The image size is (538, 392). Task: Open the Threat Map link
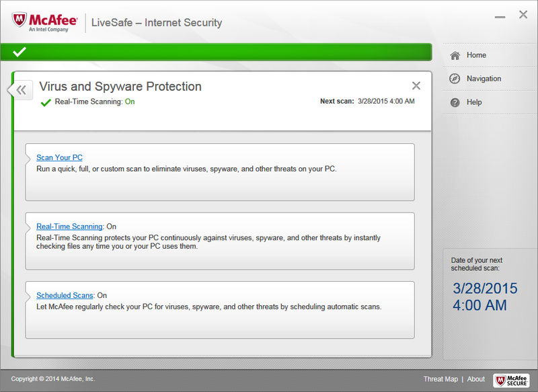[x=440, y=379]
